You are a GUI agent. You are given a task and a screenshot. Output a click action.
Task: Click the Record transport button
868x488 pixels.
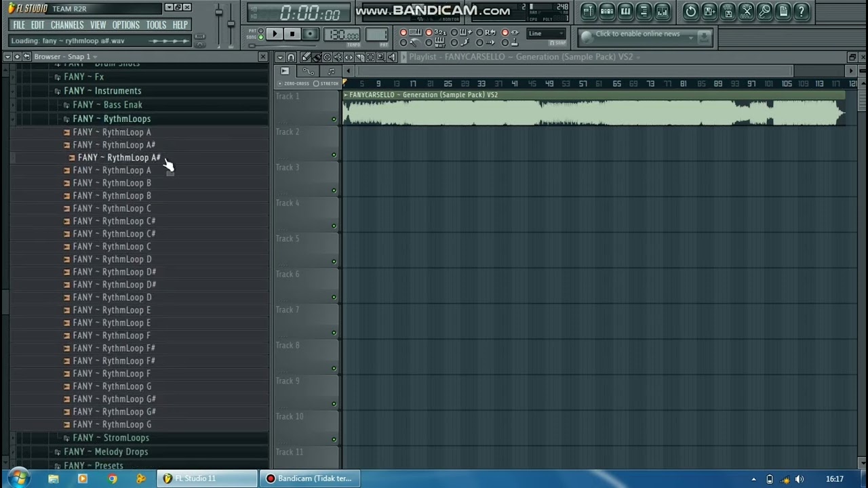coord(310,34)
